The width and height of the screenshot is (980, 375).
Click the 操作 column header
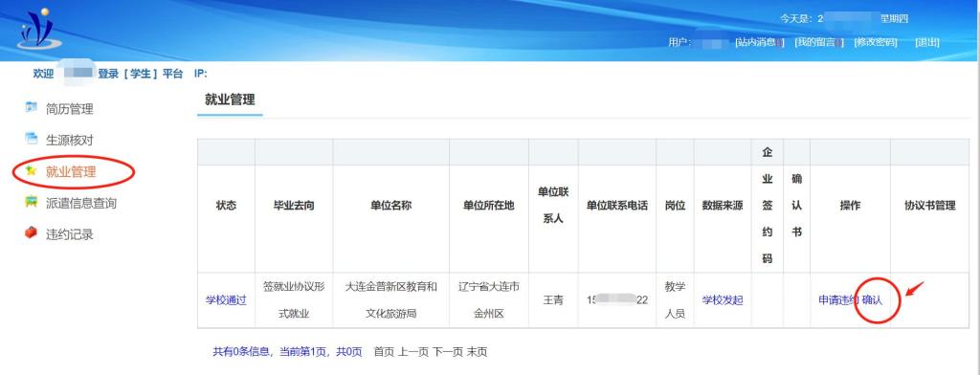click(x=851, y=206)
